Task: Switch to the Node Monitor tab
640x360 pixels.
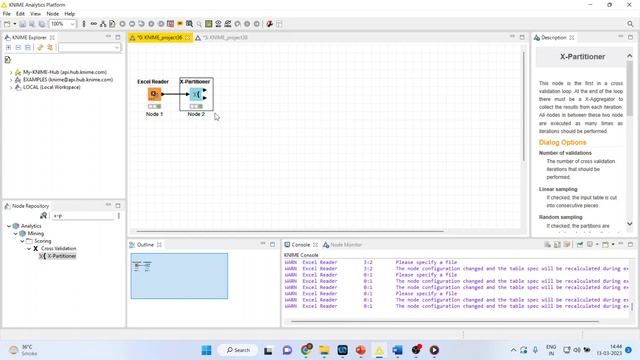Action: point(342,245)
